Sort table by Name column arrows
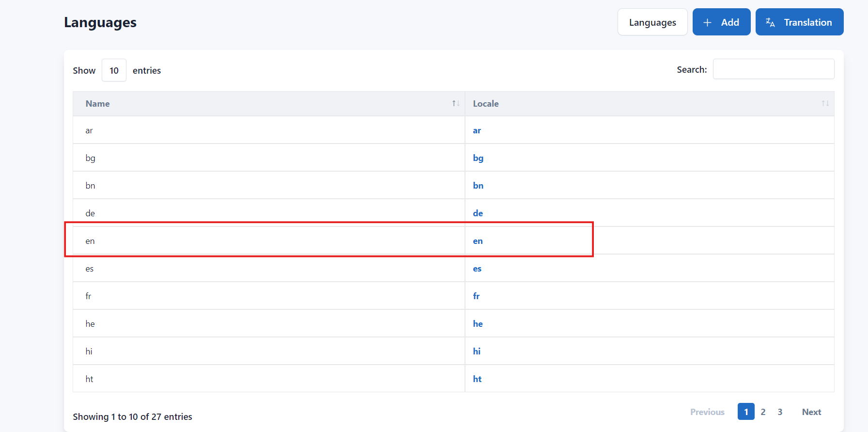The height and width of the screenshot is (432, 868). pos(455,103)
